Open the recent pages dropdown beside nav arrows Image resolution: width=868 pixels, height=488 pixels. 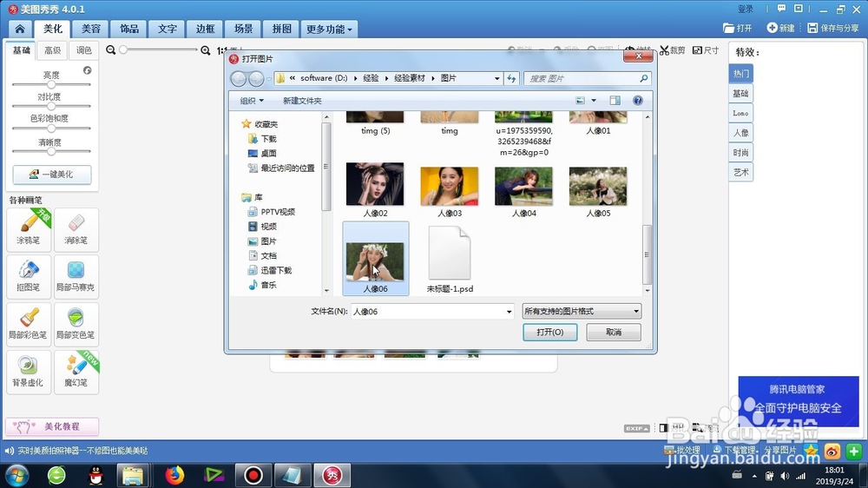[x=269, y=79]
